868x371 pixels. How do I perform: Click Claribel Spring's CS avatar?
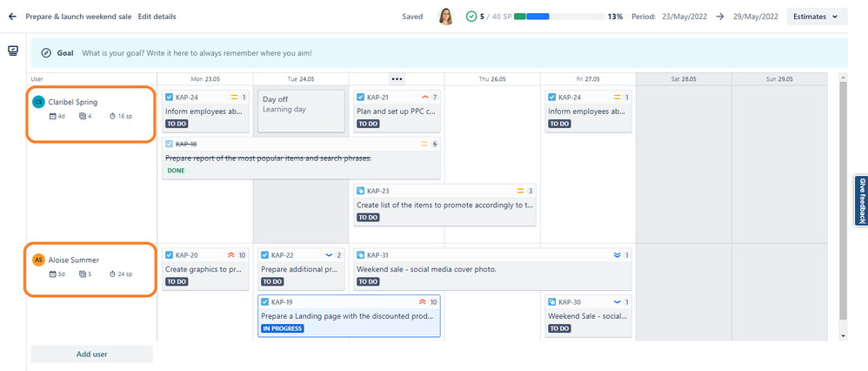click(x=38, y=102)
